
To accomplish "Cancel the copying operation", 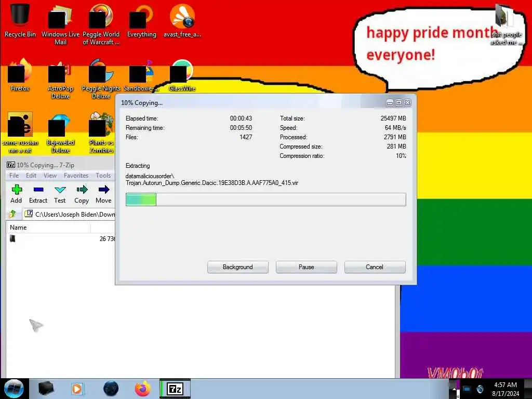I will tap(375, 267).
